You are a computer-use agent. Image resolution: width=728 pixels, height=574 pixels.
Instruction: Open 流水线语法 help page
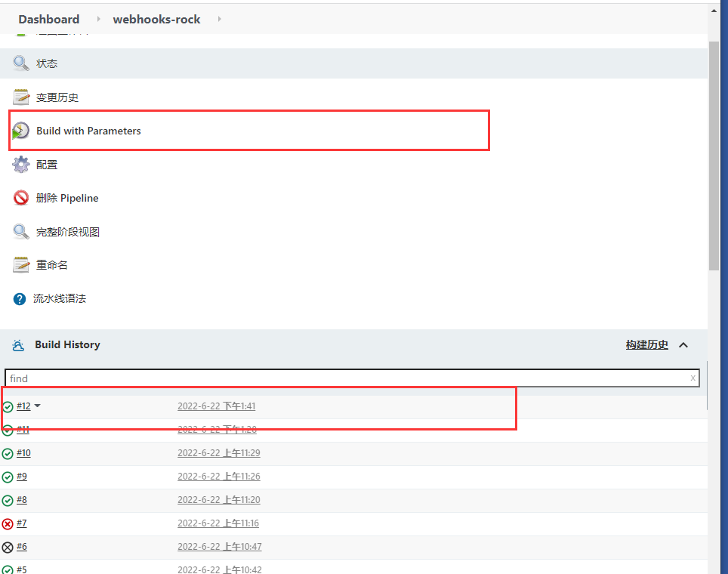60,298
